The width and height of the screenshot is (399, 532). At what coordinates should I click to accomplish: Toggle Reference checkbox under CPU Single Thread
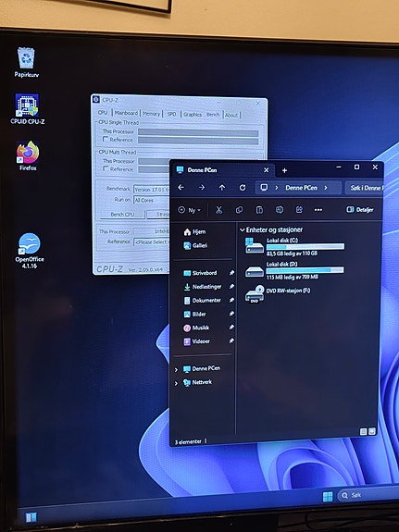tap(106, 139)
